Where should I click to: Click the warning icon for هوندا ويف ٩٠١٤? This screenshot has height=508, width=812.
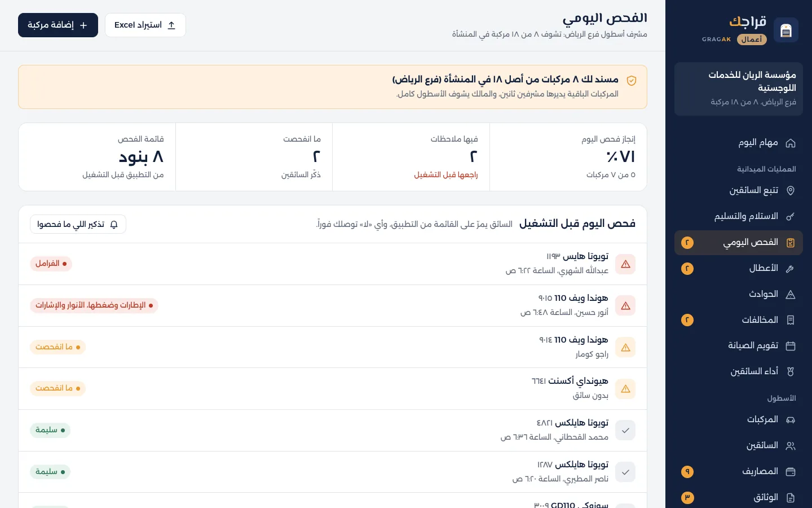625,348
